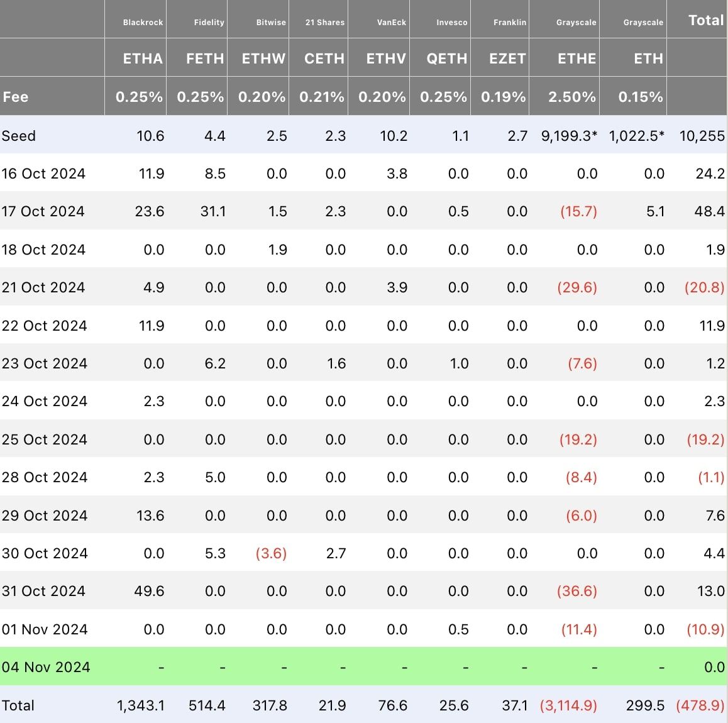This screenshot has width=728, height=723.
Task: Click the 25 Oct 2024 date
Action: [45, 439]
